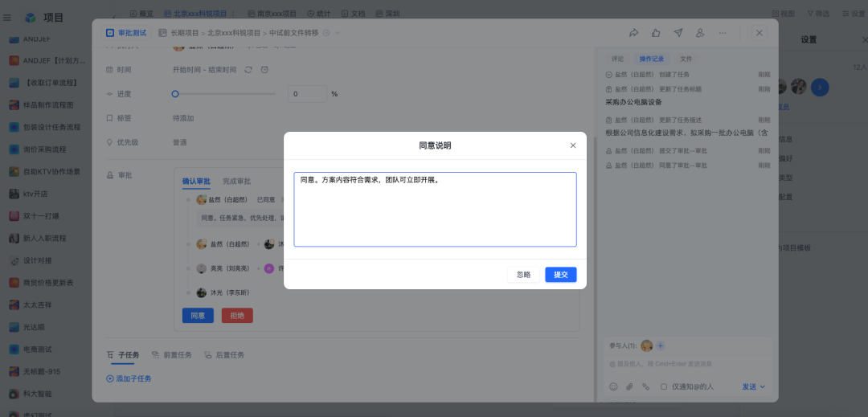This screenshot has width=868, height=417.
Task: Click the blue arrow next to member avatars
Action: [x=820, y=87]
